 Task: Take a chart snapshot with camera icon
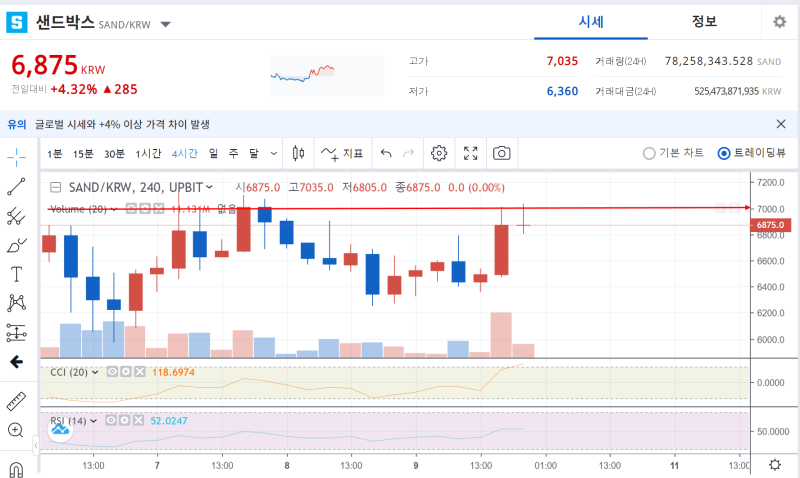[502, 153]
